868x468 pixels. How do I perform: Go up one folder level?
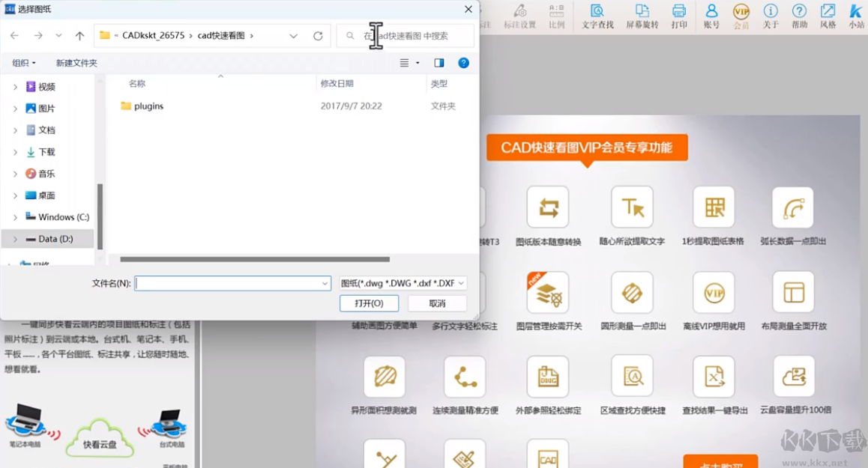point(79,35)
